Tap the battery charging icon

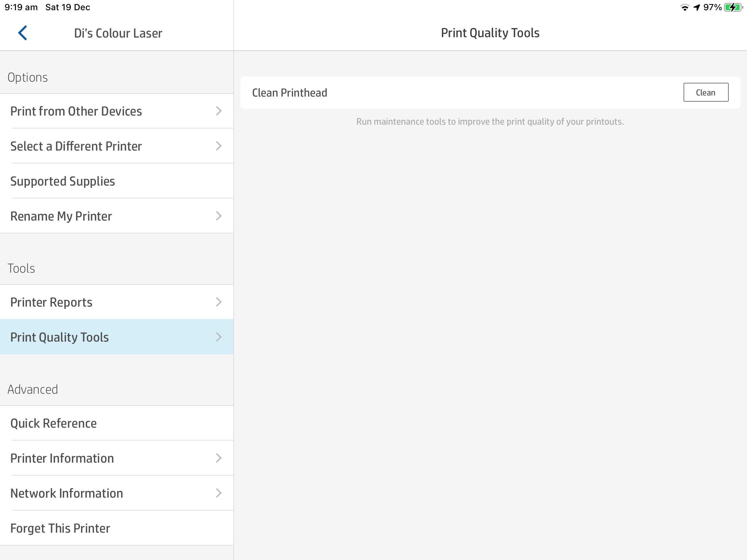coord(733,7)
